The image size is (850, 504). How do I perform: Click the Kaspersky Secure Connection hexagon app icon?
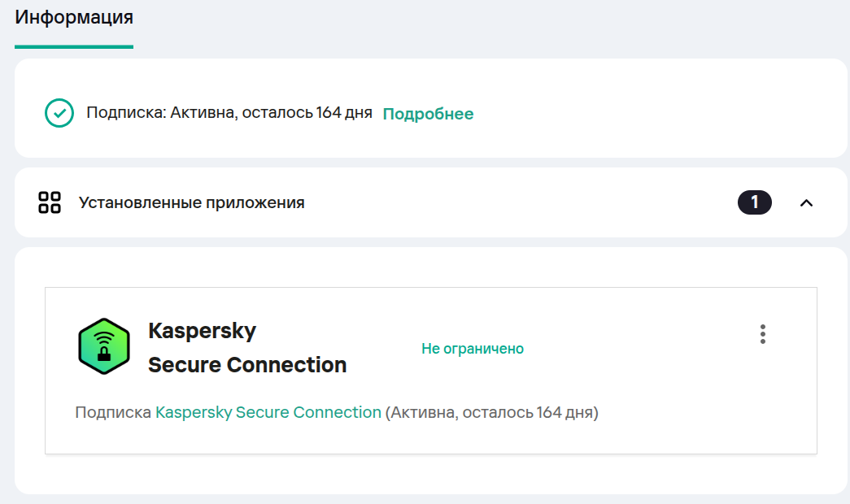[103, 345]
